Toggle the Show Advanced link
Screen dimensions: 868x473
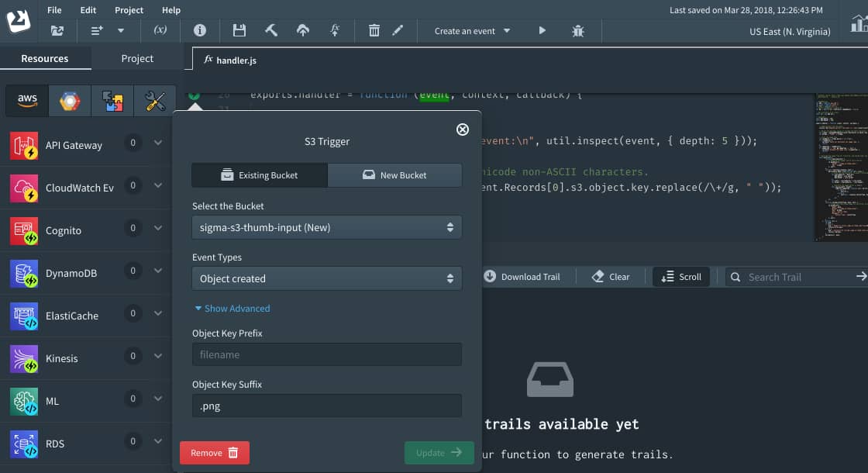tap(232, 309)
